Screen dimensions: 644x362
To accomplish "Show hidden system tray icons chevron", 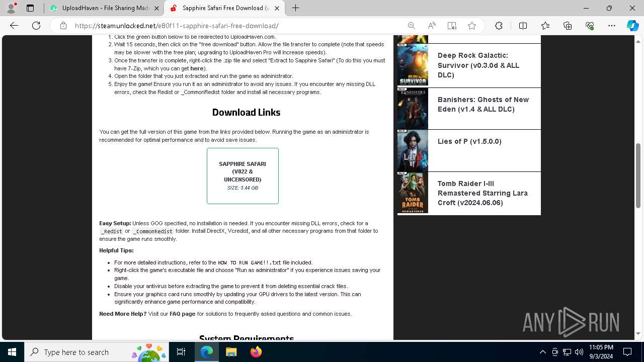I will [x=542, y=352].
